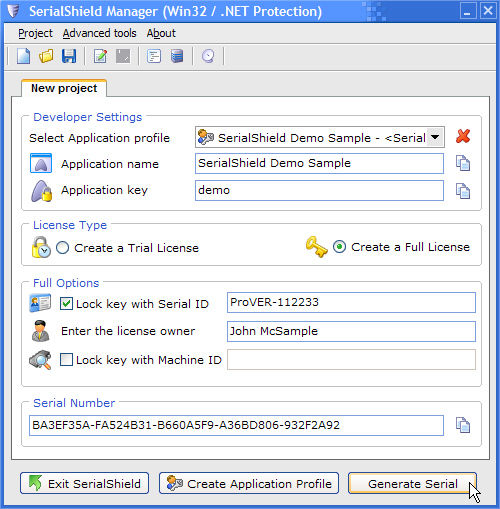Click the Application key padlock icon
The height and width of the screenshot is (509, 500).
42,191
